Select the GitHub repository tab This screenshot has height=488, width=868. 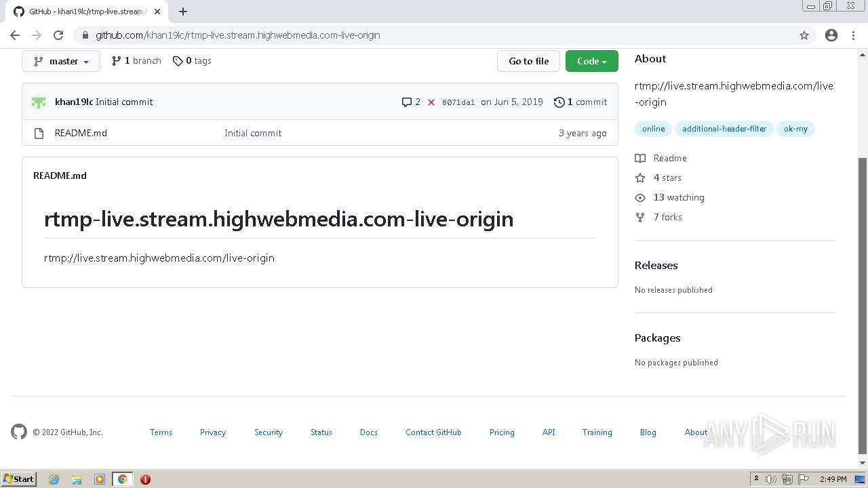[x=87, y=12]
